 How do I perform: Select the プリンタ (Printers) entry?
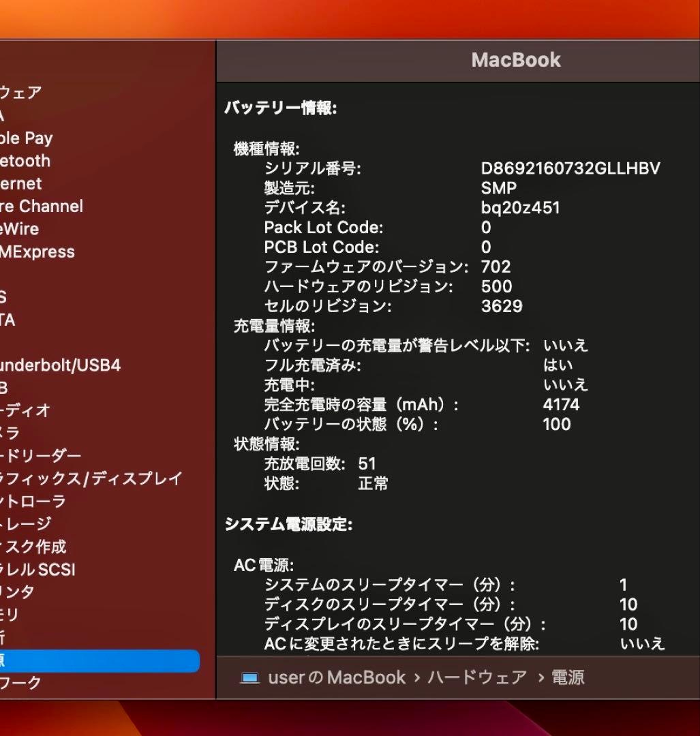[x=17, y=592]
